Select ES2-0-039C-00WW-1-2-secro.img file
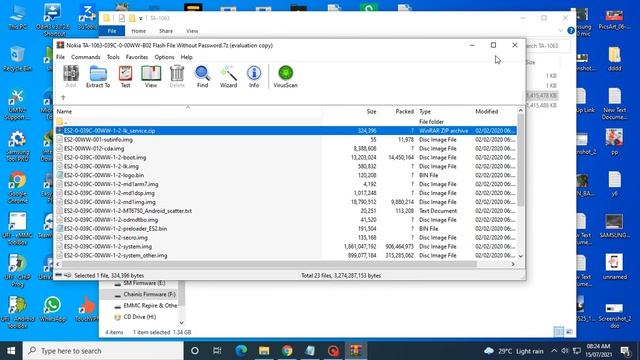 point(286,238)
